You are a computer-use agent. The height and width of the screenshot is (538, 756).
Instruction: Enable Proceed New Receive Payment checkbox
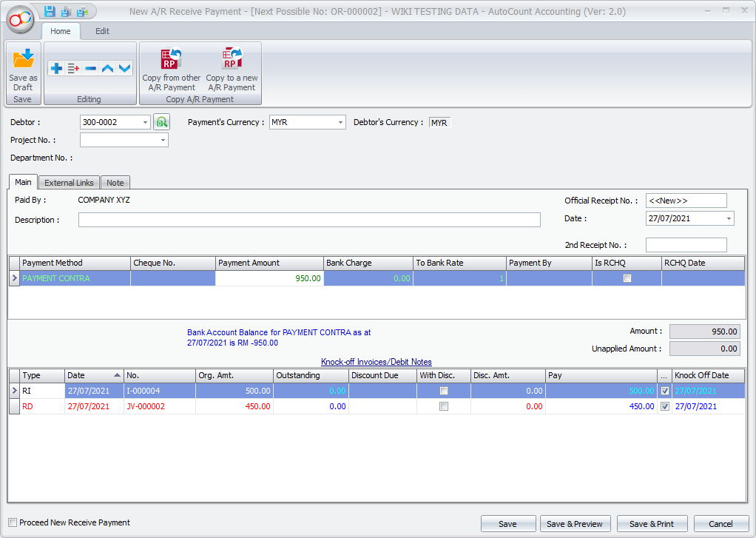[x=13, y=522]
